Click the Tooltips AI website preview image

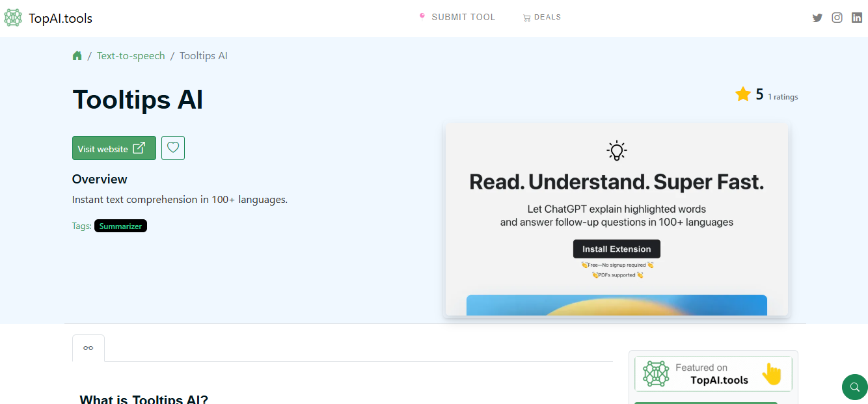[x=616, y=220]
